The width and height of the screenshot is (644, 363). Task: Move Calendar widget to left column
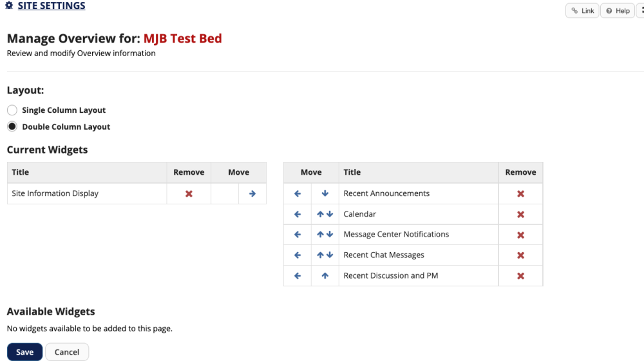coord(298,214)
